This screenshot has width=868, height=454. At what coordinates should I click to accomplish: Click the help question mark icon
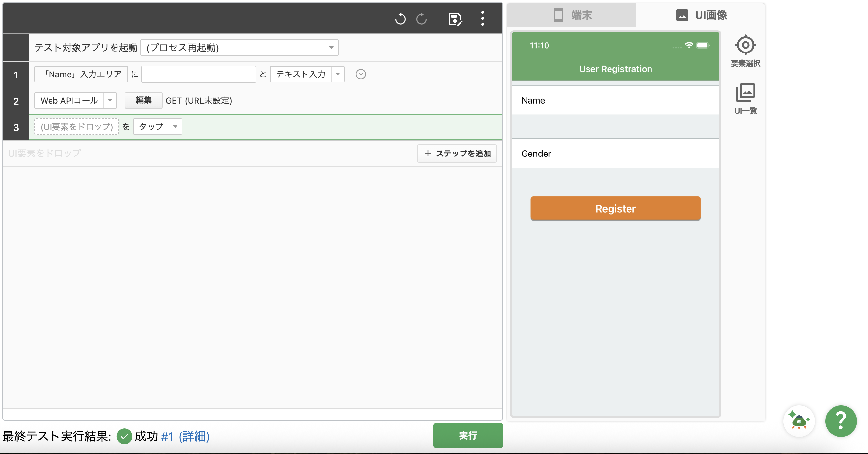(x=841, y=421)
